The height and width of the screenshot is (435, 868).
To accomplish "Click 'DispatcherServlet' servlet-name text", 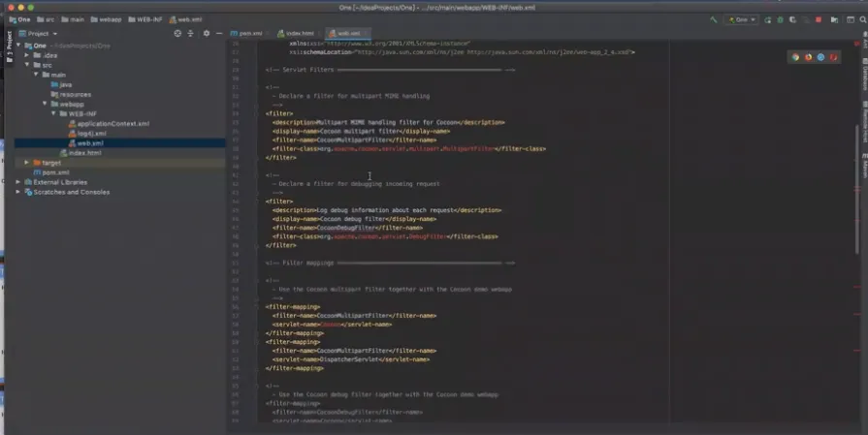I will tap(349, 359).
